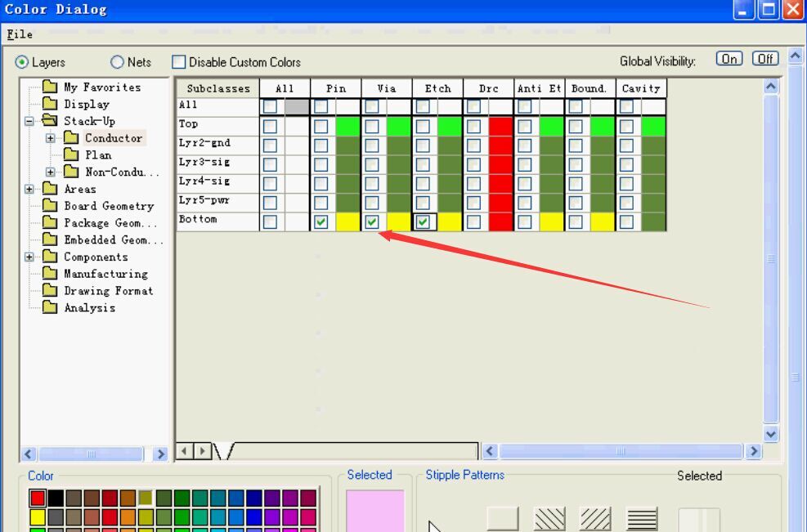This screenshot has width=807, height=532.
Task: Click the Display folder icon
Action: (50, 104)
